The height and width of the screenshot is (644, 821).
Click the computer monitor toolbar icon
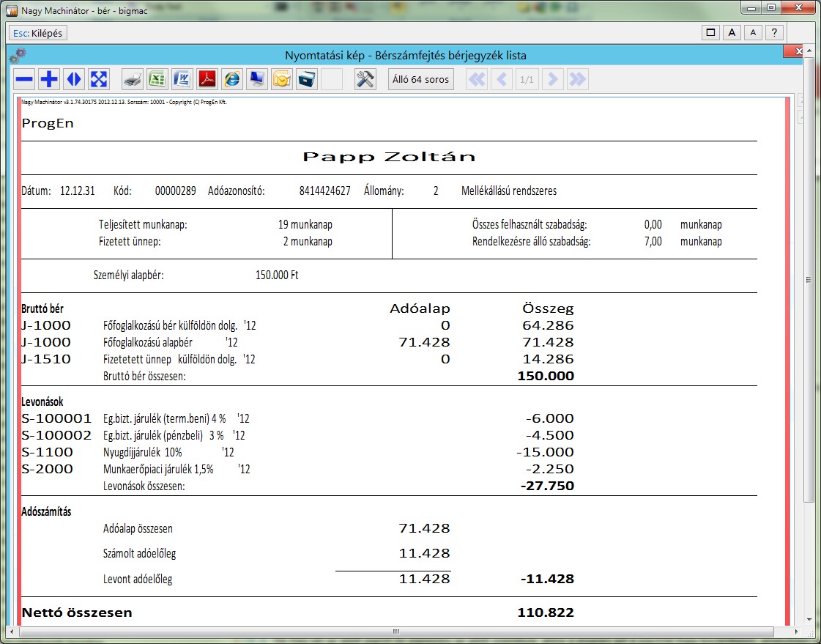point(257,79)
